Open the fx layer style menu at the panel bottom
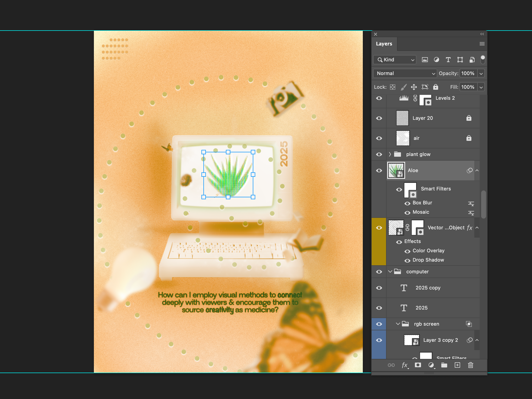 pyautogui.click(x=405, y=365)
